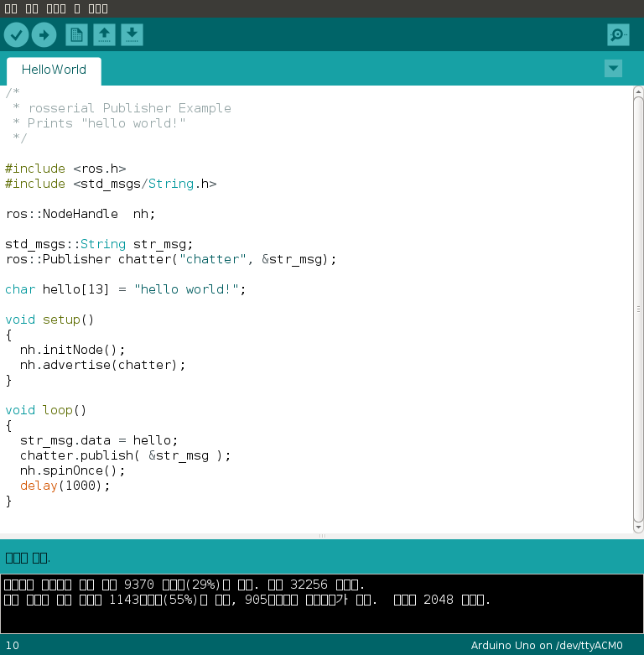Click the editor scrollbar down arrow
This screenshot has width=644, height=655.
[x=638, y=528]
